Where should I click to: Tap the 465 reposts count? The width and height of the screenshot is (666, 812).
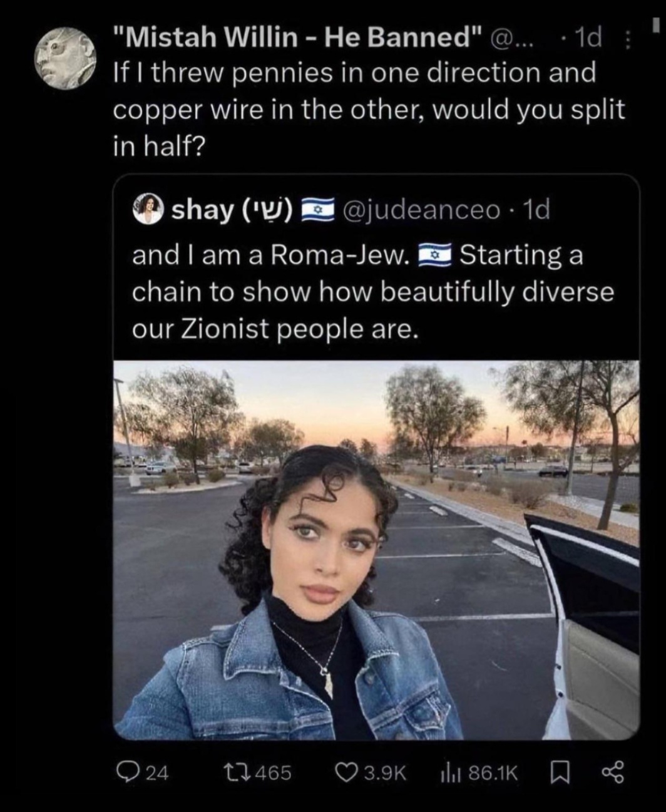click(x=273, y=773)
